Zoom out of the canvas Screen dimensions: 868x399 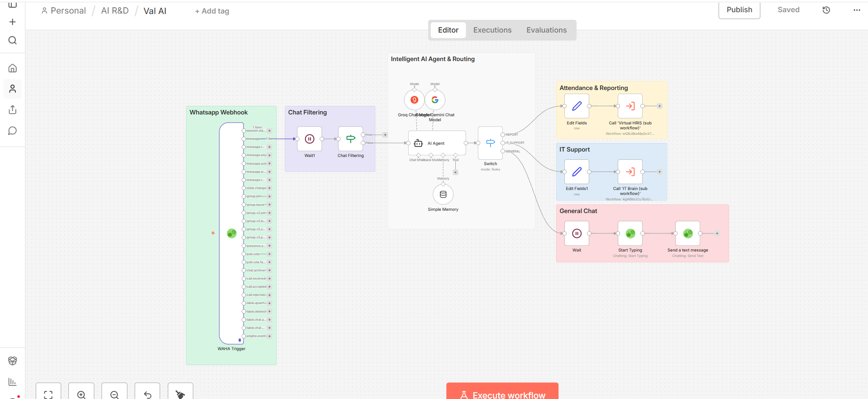[x=114, y=394]
